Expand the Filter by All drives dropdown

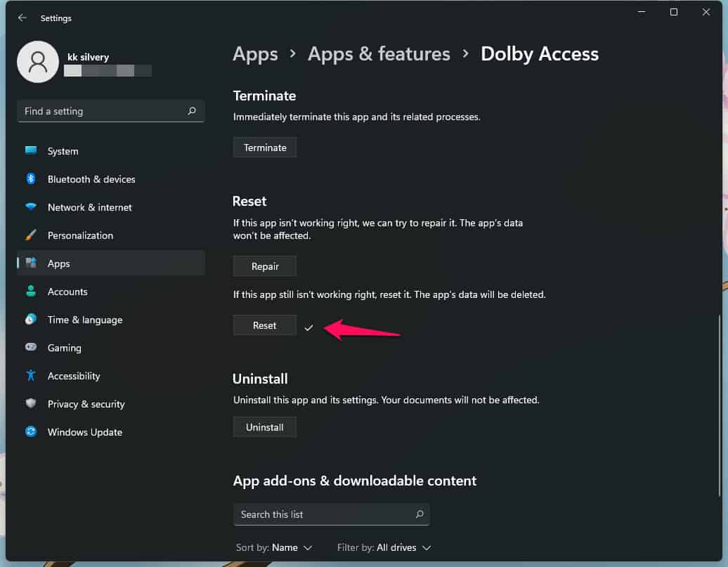pos(384,547)
